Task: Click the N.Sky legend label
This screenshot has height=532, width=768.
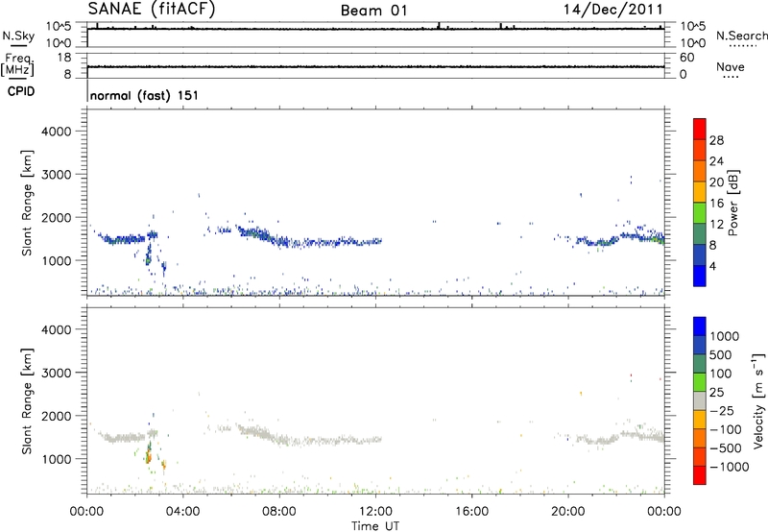Action: 18,36
